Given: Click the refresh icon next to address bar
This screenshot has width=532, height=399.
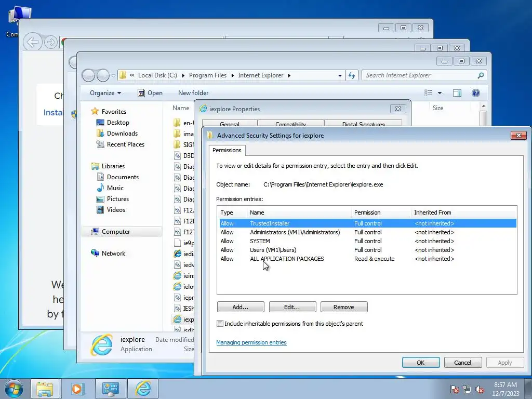Looking at the screenshot, I should [x=352, y=75].
